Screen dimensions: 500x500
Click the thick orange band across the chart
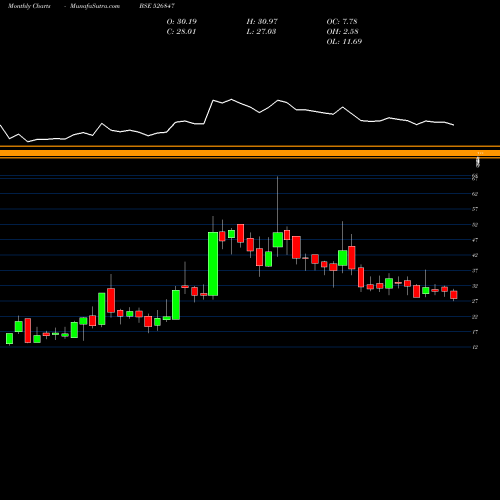(x=250, y=153)
